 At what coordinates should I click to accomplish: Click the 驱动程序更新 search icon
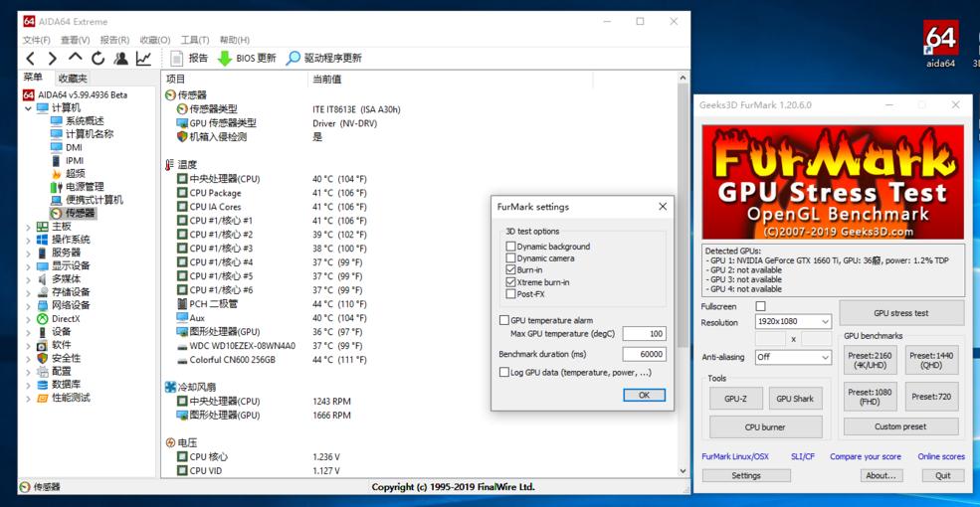[293, 58]
